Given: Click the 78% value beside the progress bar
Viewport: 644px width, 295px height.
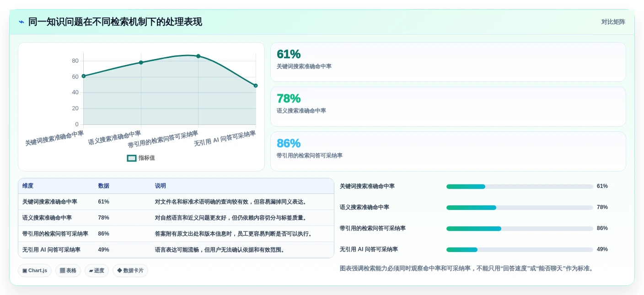Looking at the screenshot, I should point(602,207).
